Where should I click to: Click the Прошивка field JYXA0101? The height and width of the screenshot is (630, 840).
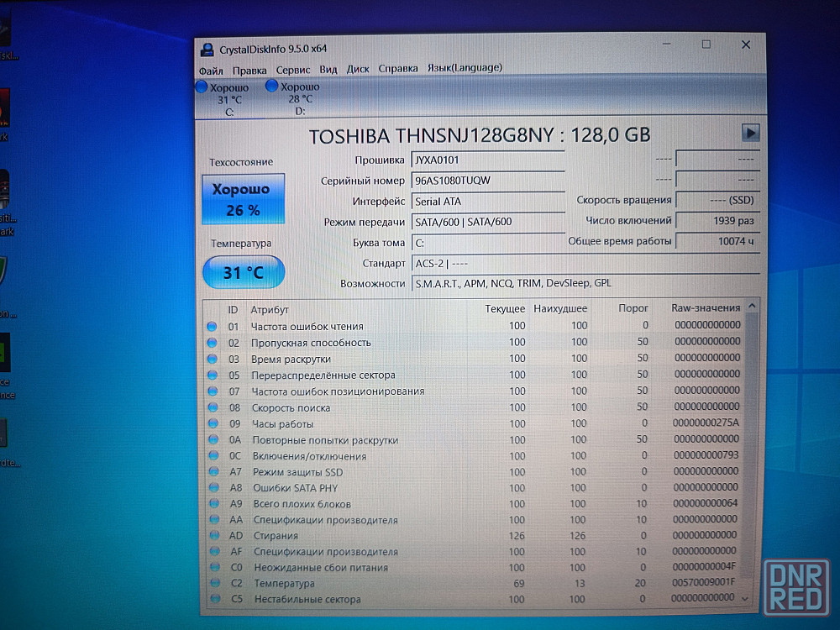click(488, 160)
